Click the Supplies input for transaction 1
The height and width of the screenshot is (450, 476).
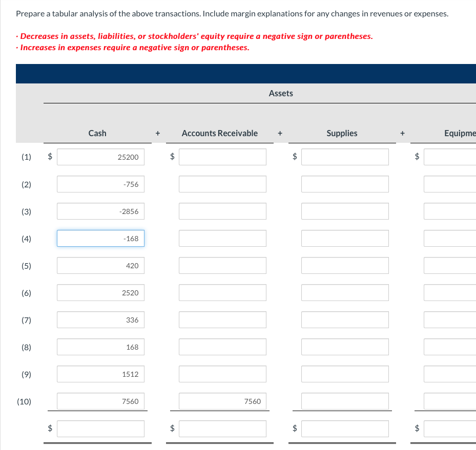tap(344, 157)
